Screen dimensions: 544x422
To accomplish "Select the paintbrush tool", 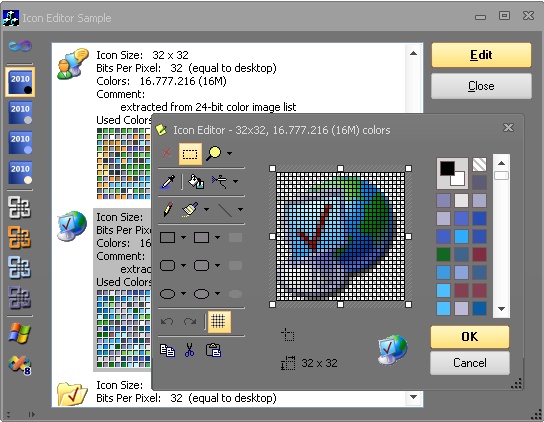I will (190, 210).
